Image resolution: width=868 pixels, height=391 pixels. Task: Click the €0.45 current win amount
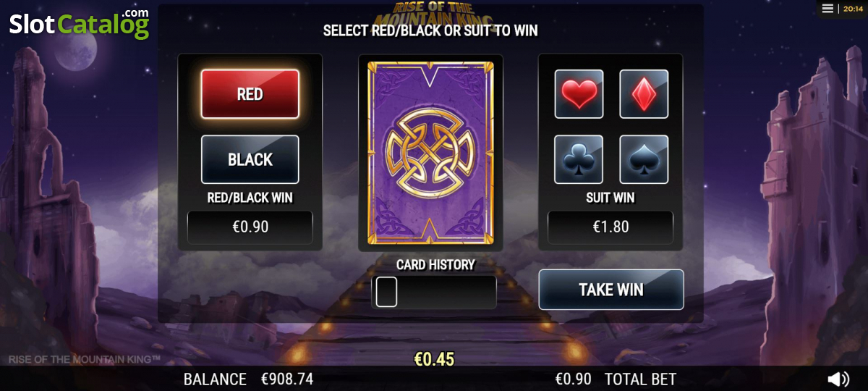(x=434, y=359)
